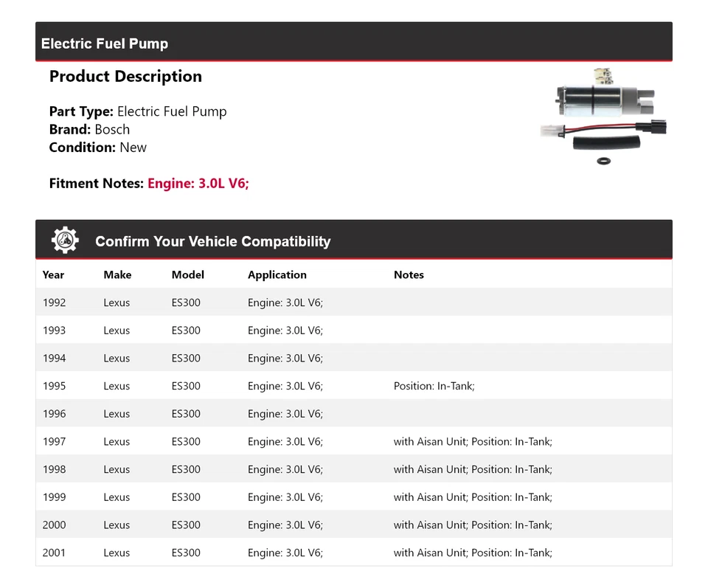
Task: Click the Notes column header
Action: pos(409,274)
